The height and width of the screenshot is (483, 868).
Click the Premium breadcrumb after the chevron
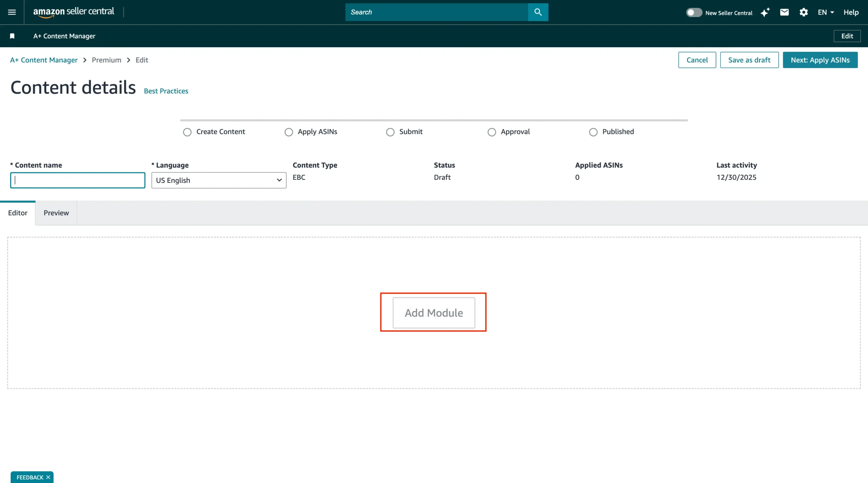106,60
